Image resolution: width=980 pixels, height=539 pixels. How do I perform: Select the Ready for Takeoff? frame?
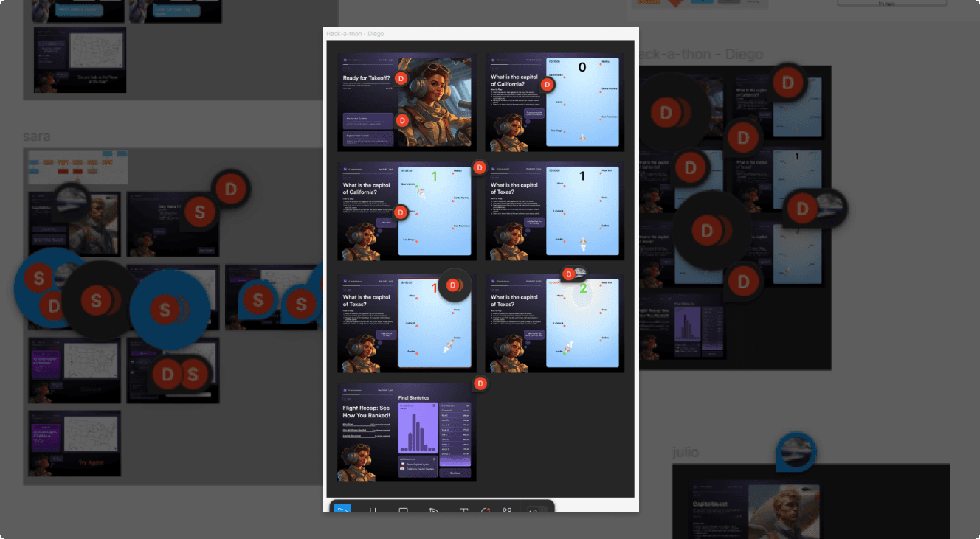pos(407,102)
